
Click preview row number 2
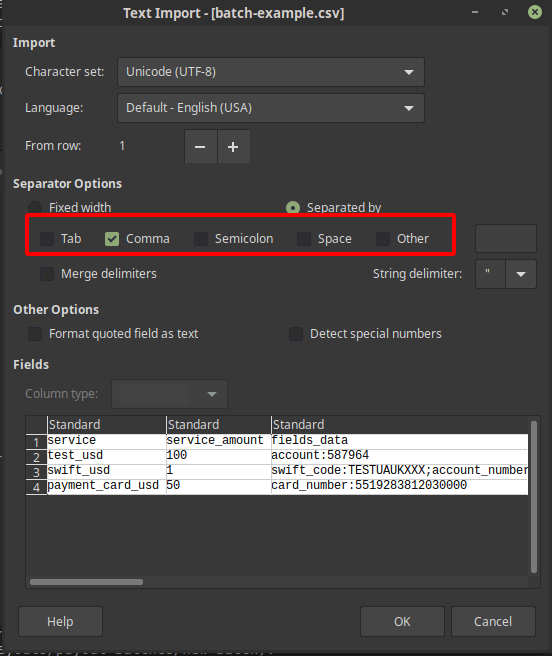36,457
